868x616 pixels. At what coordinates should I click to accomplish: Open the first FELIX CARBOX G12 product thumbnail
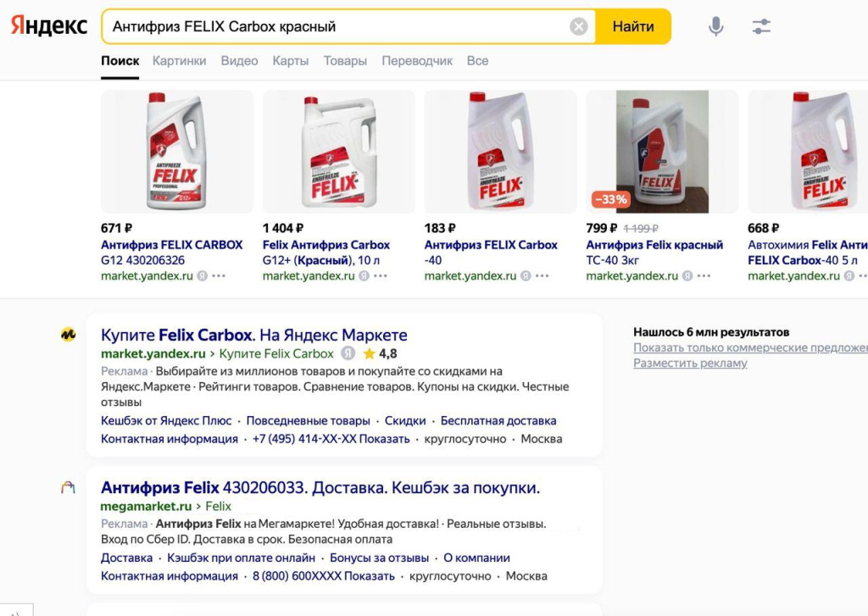(x=177, y=152)
